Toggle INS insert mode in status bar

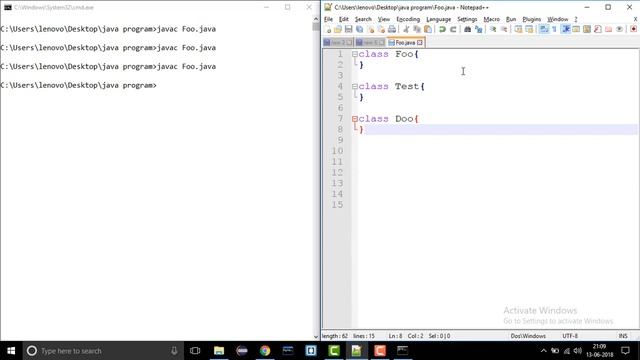(623, 336)
